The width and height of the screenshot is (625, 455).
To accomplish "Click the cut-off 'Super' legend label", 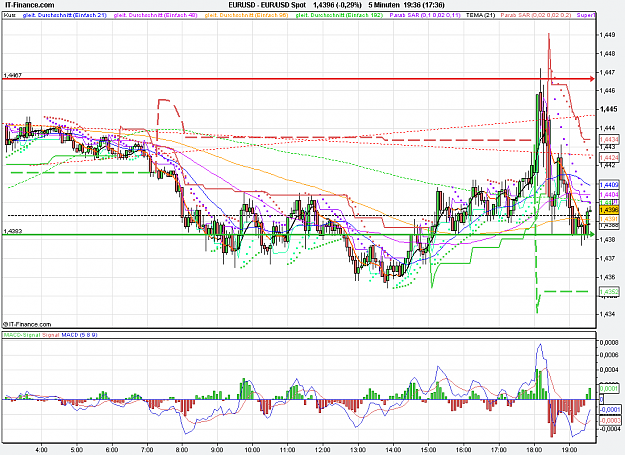I will (586, 15).
